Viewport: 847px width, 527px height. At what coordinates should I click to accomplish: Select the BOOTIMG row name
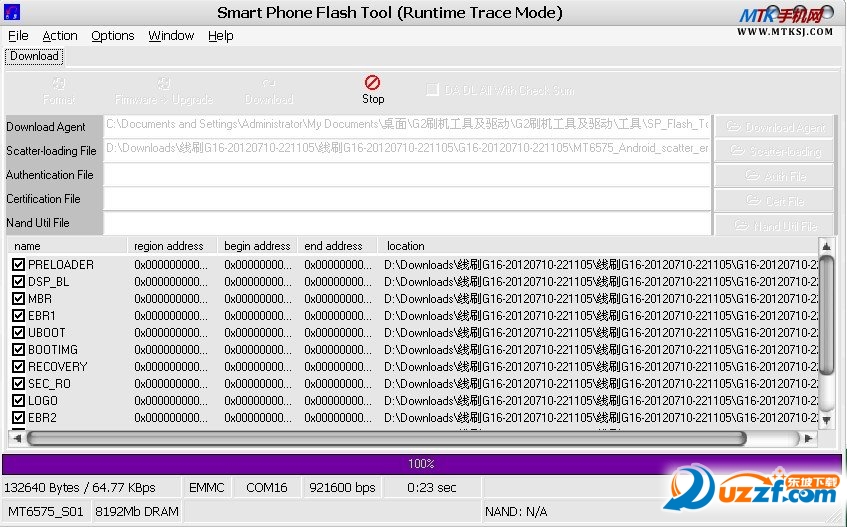(53, 350)
